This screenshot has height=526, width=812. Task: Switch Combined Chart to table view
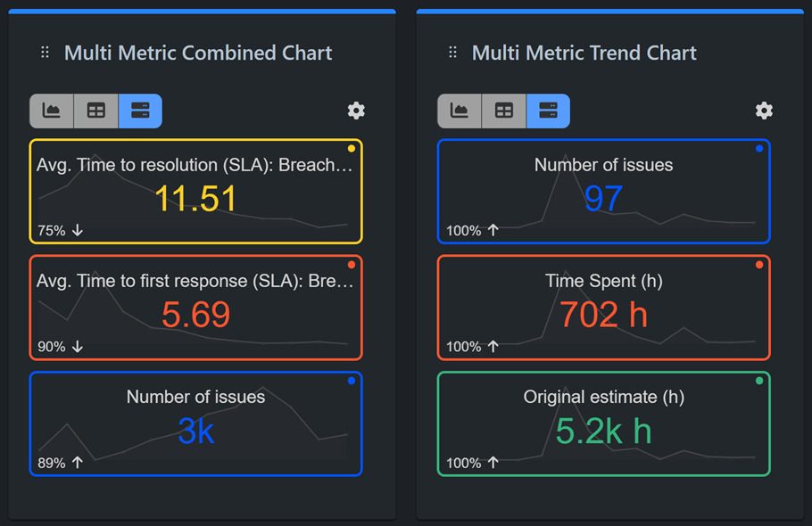[95, 111]
